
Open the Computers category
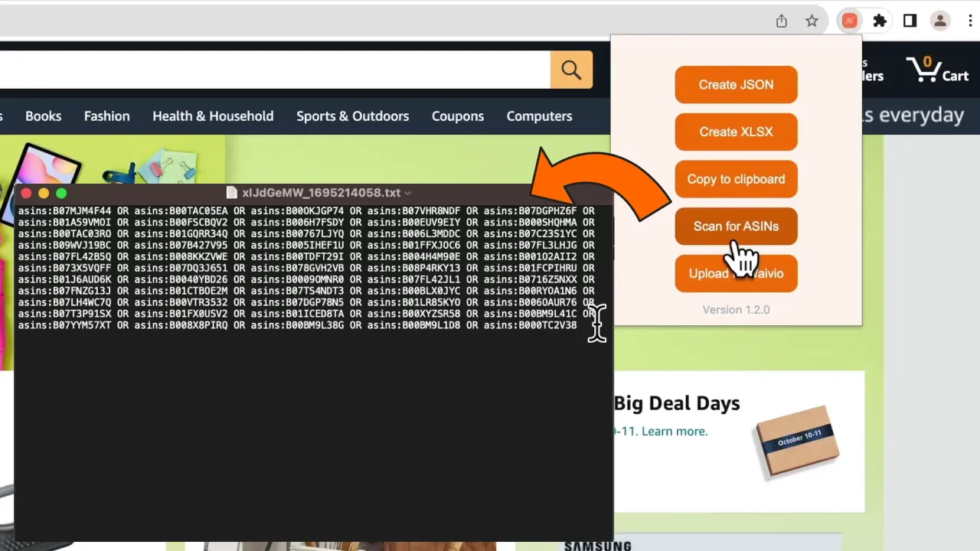tap(539, 116)
